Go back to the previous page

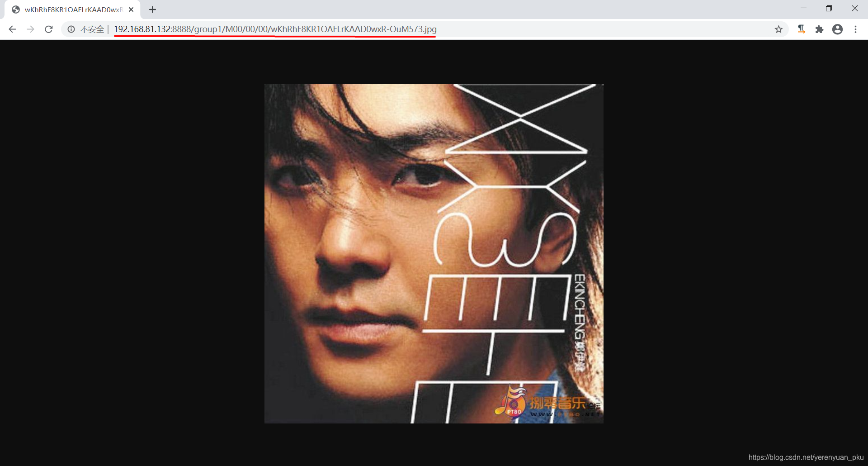click(x=12, y=29)
